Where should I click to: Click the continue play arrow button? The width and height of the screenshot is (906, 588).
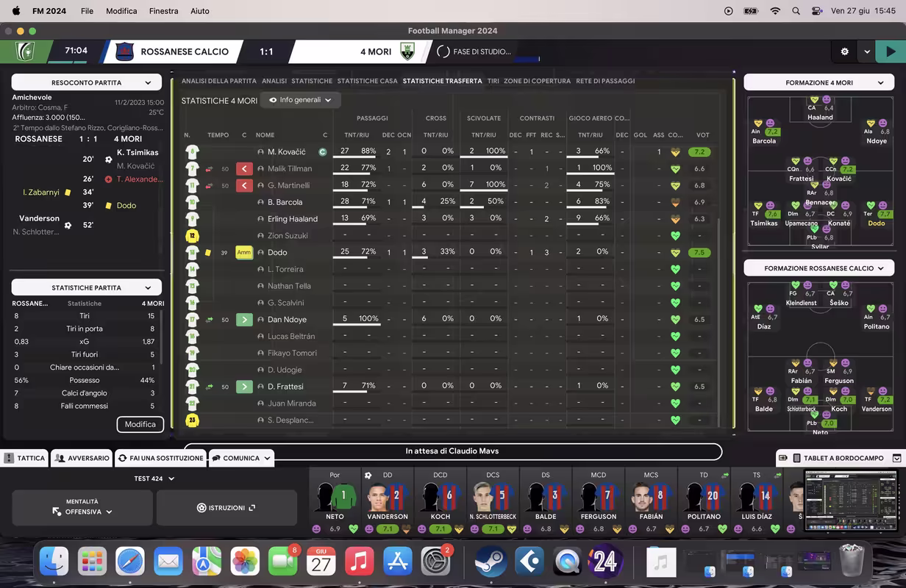pyautogui.click(x=891, y=51)
